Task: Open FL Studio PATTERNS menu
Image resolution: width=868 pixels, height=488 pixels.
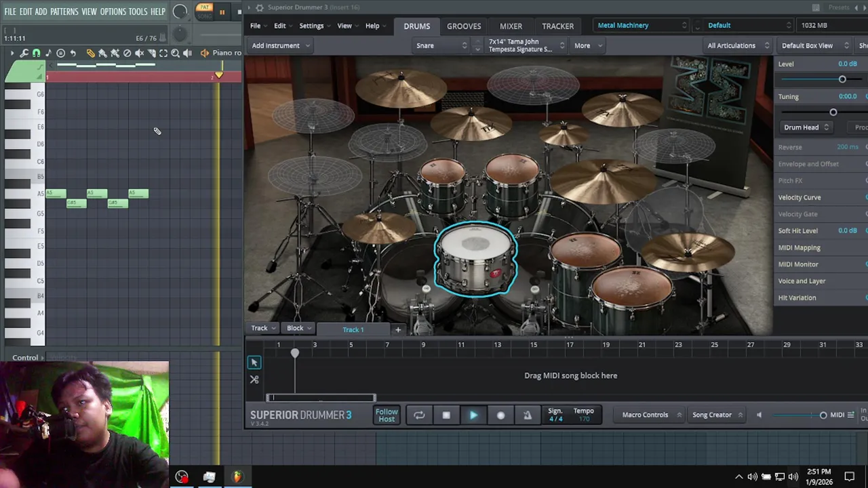Action: pyautogui.click(x=64, y=12)
